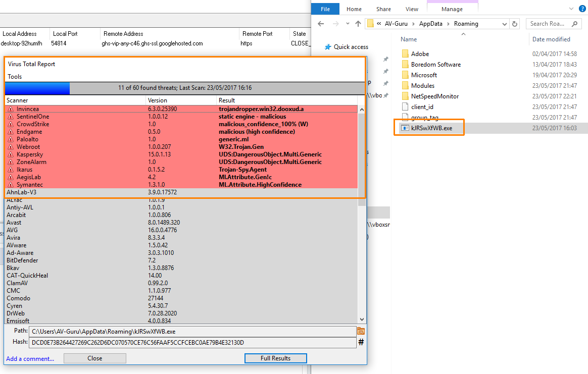The width and height of the screenshot is (588, 374).
Task: Click the scan results scrollbar down arrow
Action: (361, 319)
